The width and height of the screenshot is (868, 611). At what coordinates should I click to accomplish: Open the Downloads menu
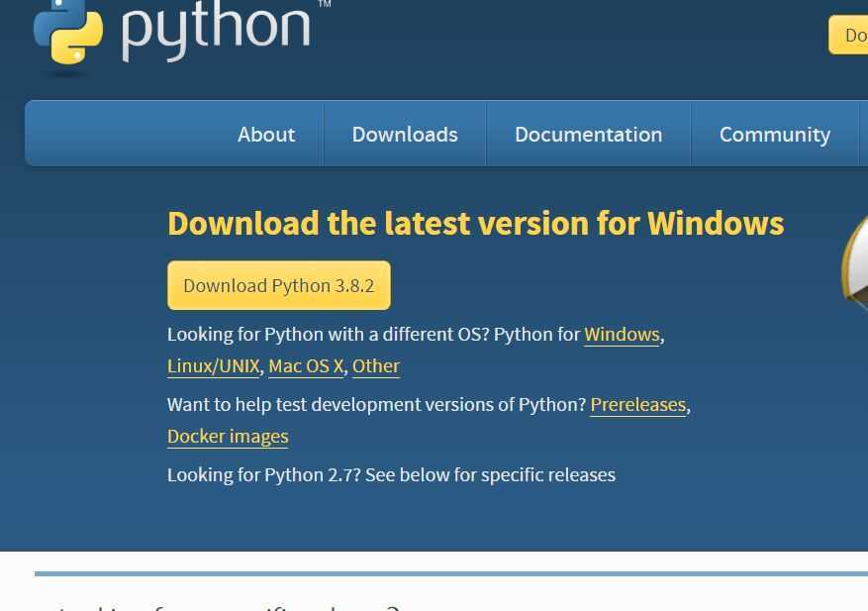(405, 135)
